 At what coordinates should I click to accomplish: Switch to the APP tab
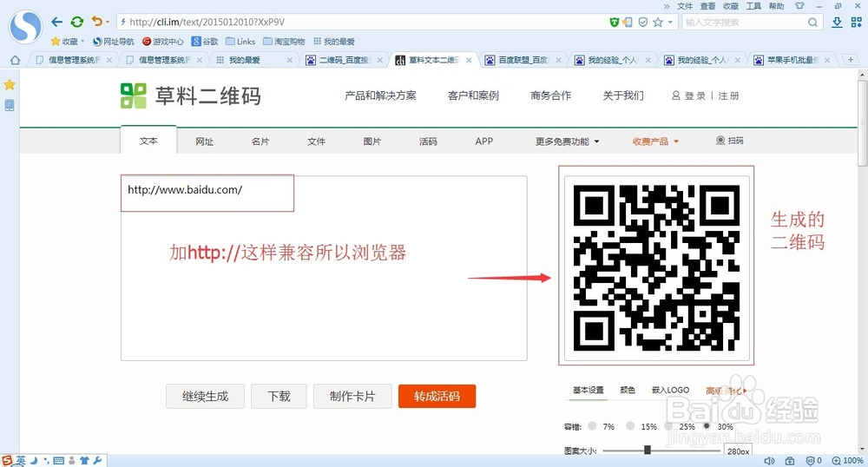click(x=483, y=141)
